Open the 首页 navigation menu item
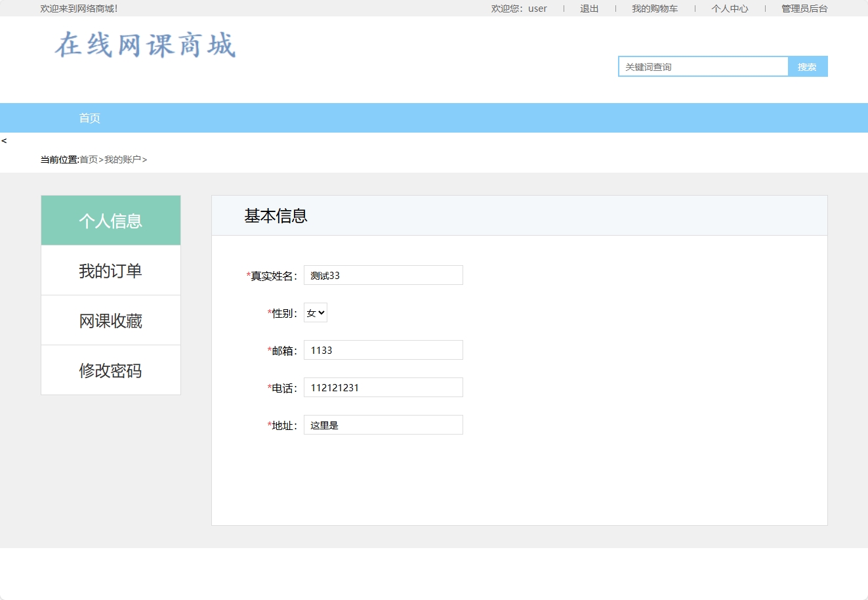Viewport: 868px width, 600px height. 89,118
